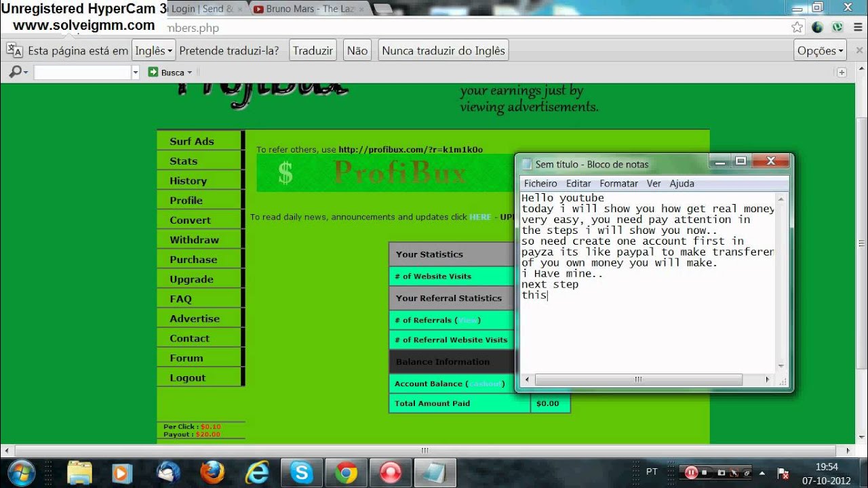This screenshot has width=868, height=488.
Task: Open the red HyperCam recorder taskbar icon
Action: [390, 472]
